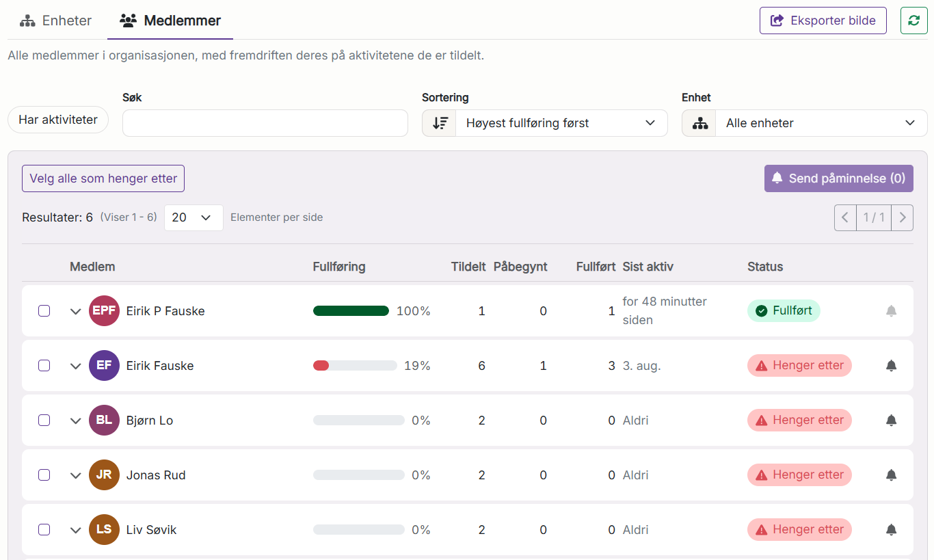Switch to the Enheter tab
Image resolution: width=934 pixels, height=560 pixels.
(55, 21)
